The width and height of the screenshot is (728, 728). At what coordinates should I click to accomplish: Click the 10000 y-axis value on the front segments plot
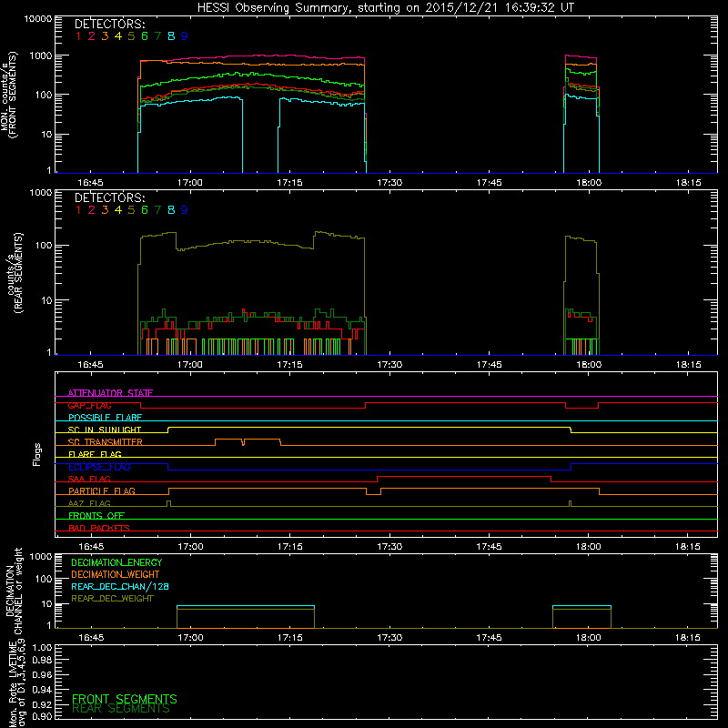click(x=38, y=19)
